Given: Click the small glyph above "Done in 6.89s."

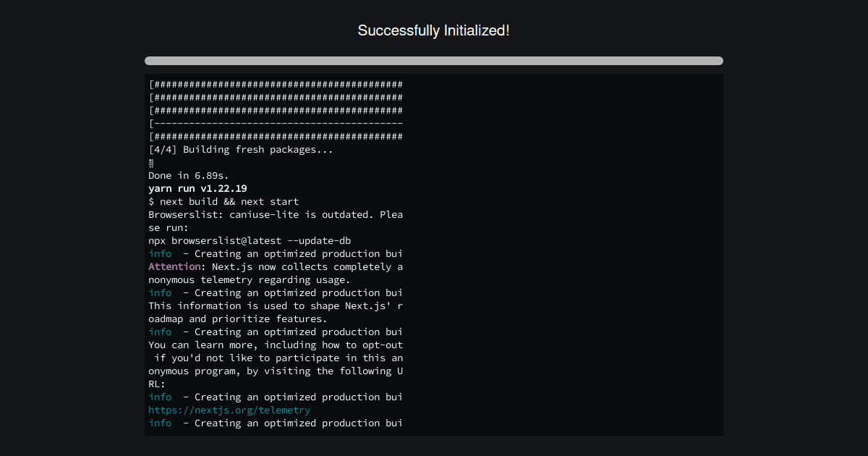Looking at the screenshot, I should (x=151, y=163).
